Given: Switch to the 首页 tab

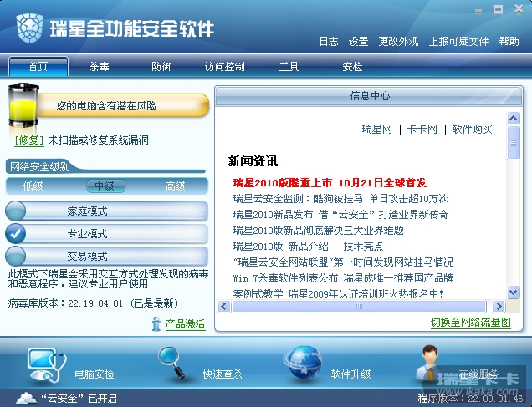Looking at the screenshot, I should click(38, 66).
